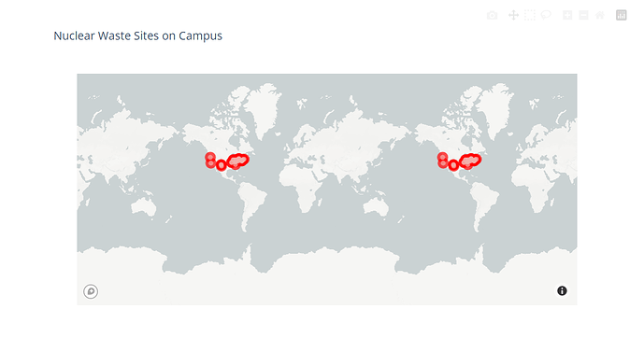
Task: Click on central Africa landmass
Action: 302,180
